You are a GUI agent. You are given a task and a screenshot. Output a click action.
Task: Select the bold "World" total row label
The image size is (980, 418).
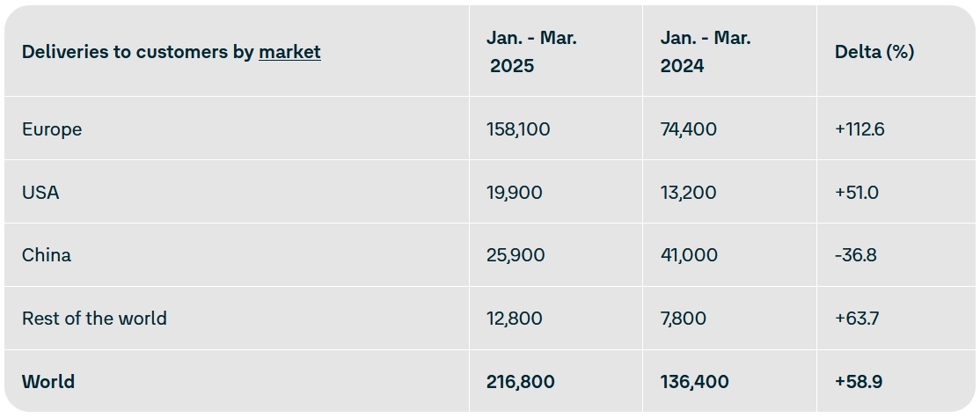click(48, 382)
